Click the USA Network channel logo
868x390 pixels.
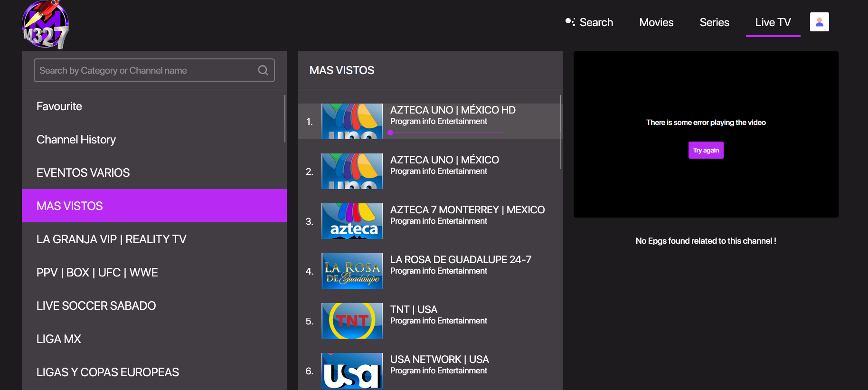pos(352,371)
